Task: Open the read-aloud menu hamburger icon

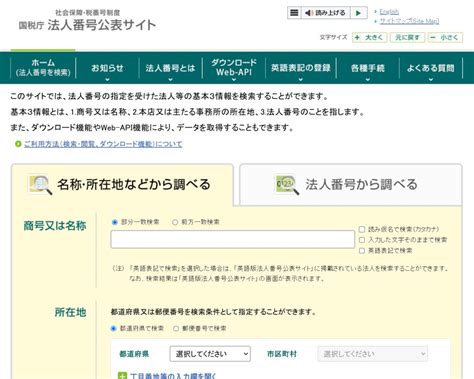Action: click(294, 13)
